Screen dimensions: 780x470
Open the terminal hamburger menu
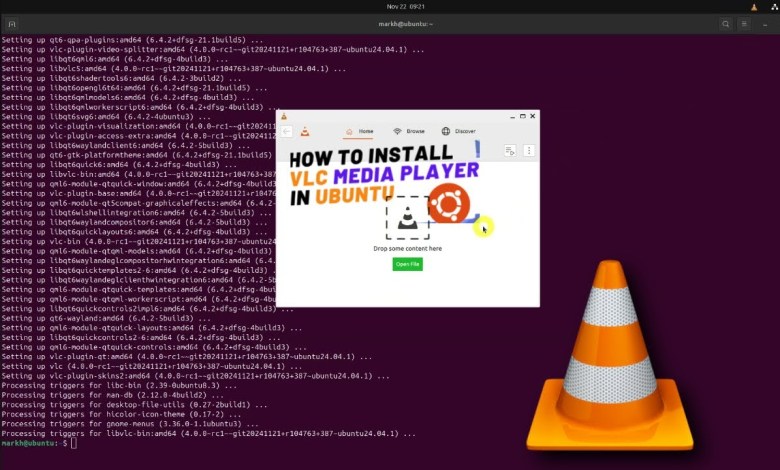(744, 24)
